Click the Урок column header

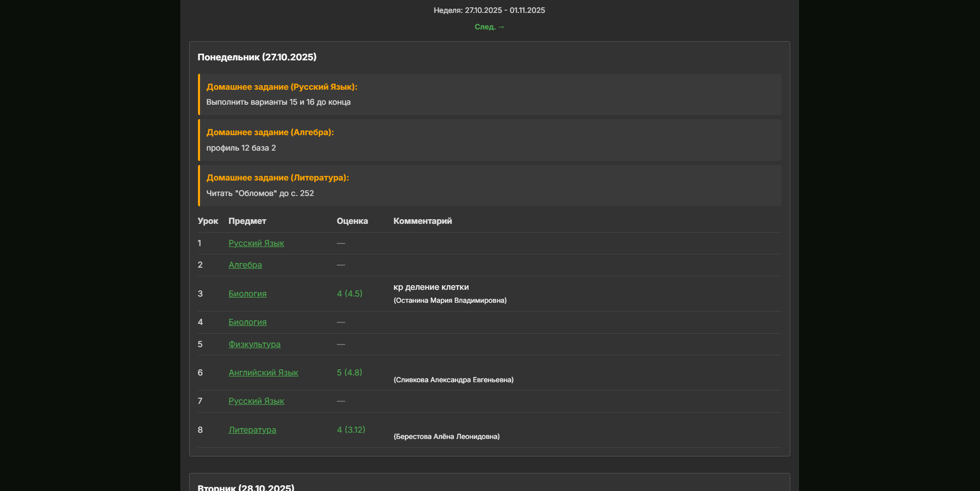click(x=208, y=221)
